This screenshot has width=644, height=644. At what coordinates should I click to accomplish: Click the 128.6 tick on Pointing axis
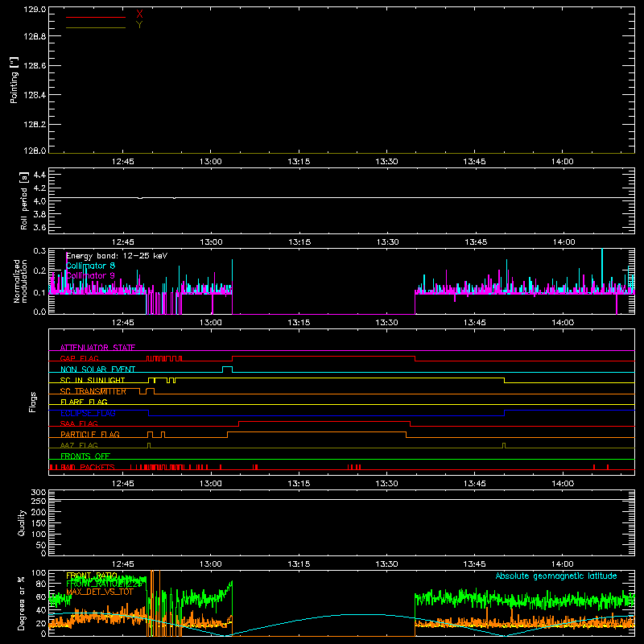tap(35, 65)
